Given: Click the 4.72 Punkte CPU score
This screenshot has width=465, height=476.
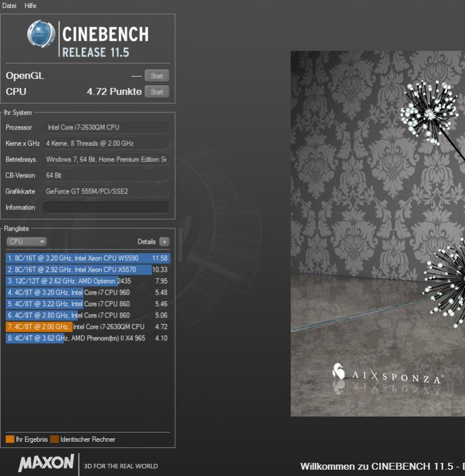Looking at the screenshot, I should [x=114, y=92].
